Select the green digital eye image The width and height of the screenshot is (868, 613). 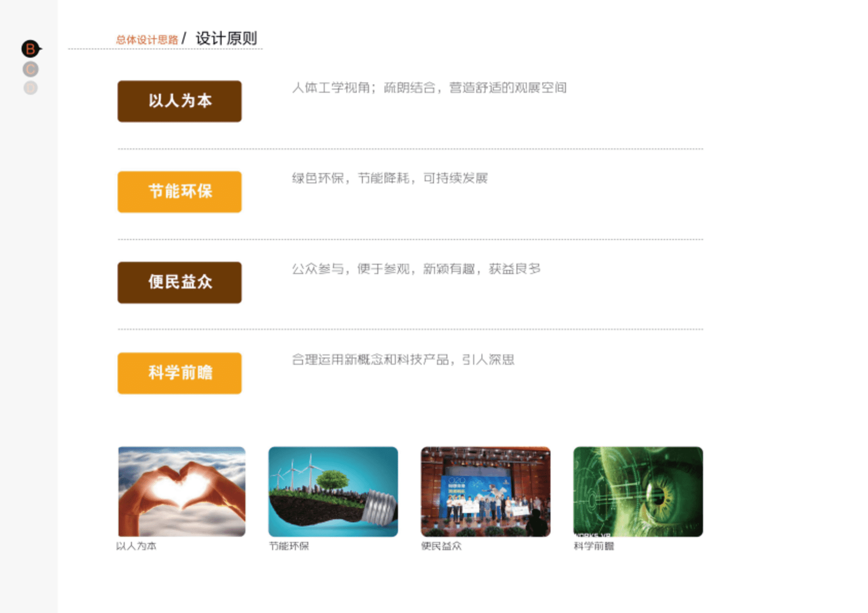[638, 491]
